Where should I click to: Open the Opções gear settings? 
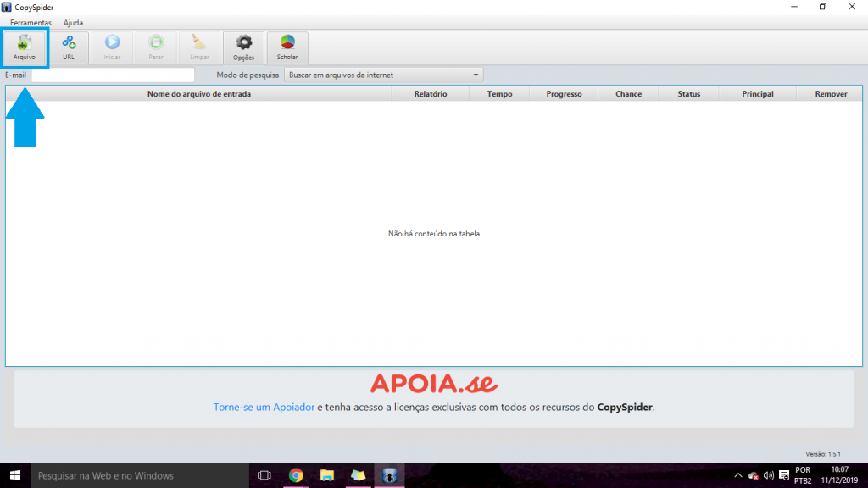click(x=243, y=47)
